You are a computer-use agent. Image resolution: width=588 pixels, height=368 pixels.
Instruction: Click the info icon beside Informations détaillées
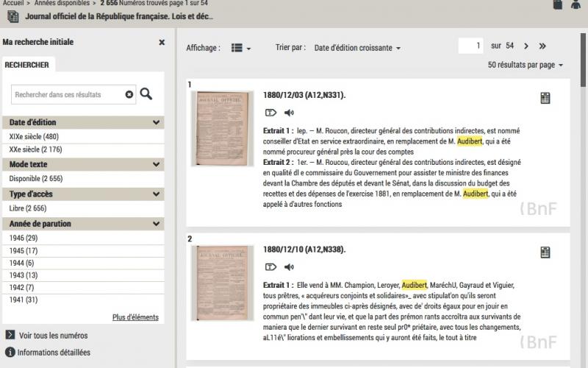click(10, 353)
